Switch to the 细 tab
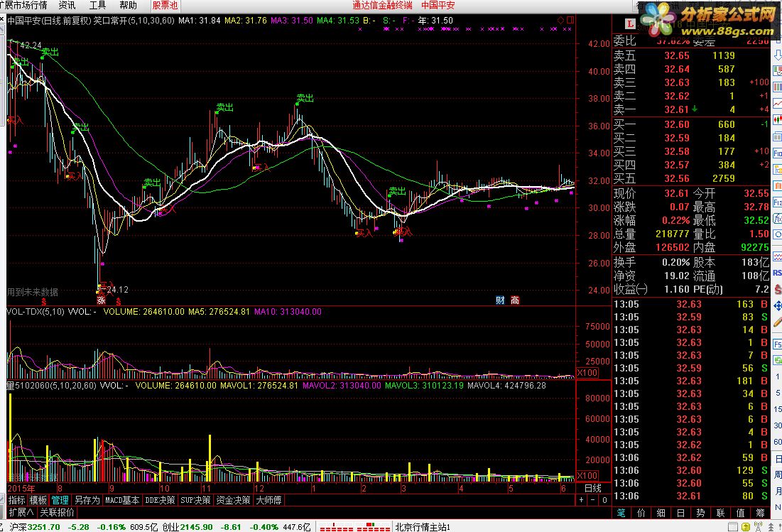 click(x=661, y=513)
